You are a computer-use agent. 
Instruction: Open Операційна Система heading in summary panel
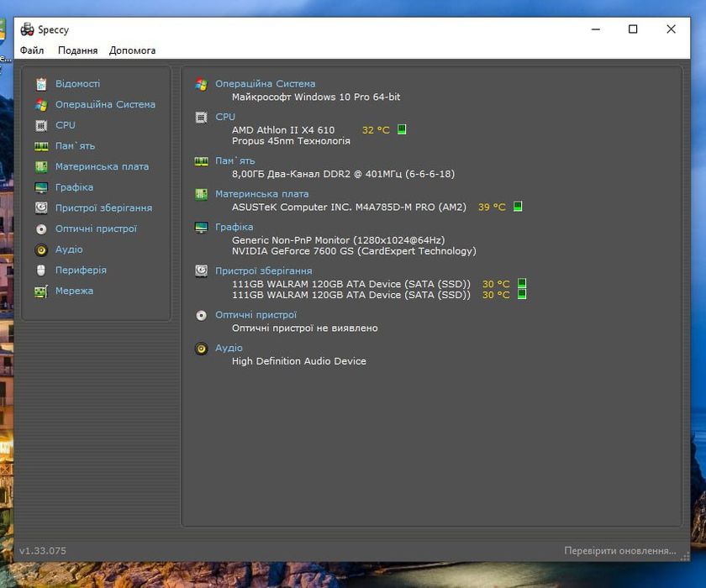[x=265, y=84]
